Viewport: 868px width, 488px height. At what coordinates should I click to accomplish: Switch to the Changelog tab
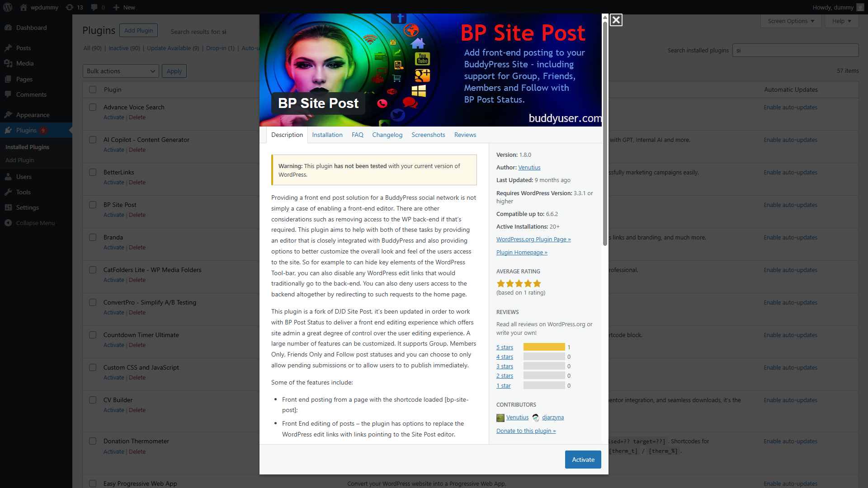point(387,135)
